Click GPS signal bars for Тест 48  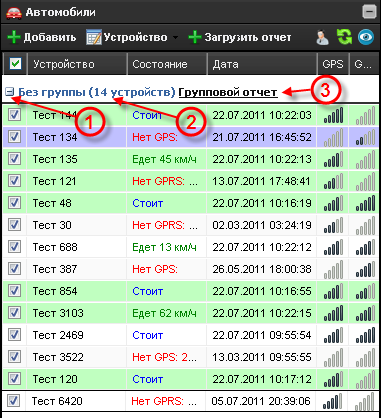click(x=333, y=204)
